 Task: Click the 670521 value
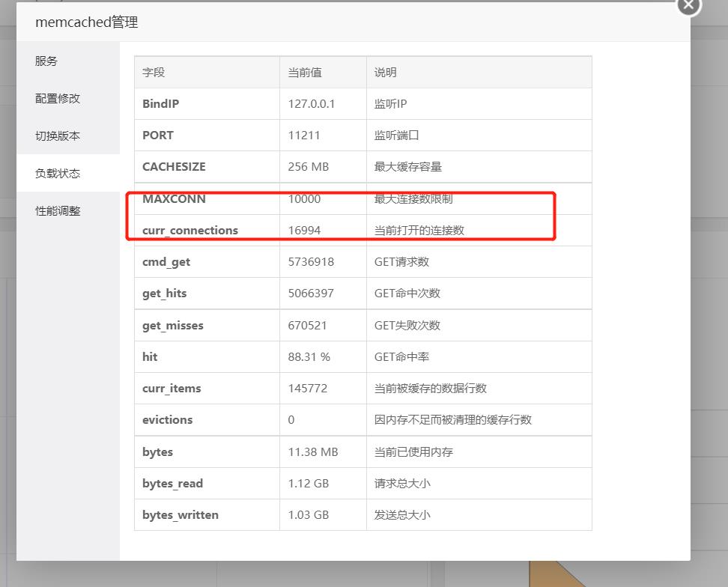point(307,325)
